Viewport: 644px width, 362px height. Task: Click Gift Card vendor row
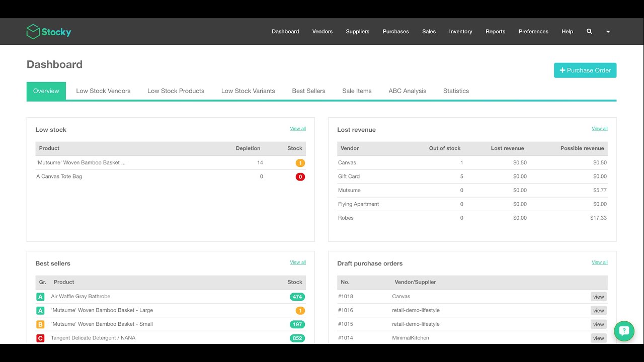[472, 176]
